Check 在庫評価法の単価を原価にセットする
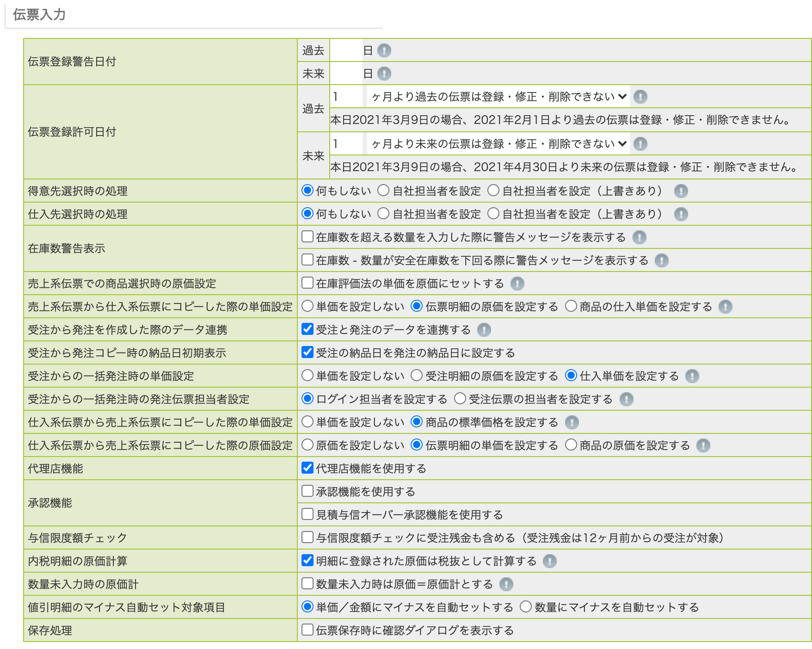The height and width of the screenshot is (649, 812). 308,283
